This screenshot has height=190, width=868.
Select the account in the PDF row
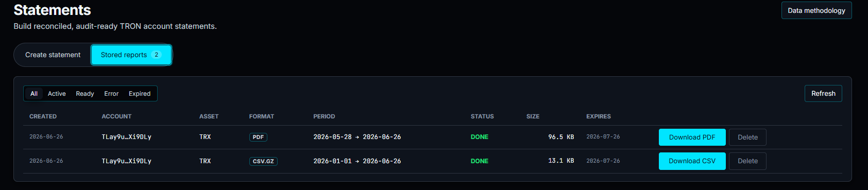126,137
